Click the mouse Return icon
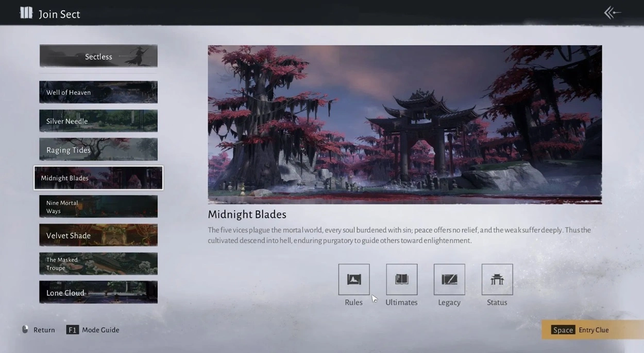This screenshot has width=644, height=353. pyautogui.click(x=25, y=330)
